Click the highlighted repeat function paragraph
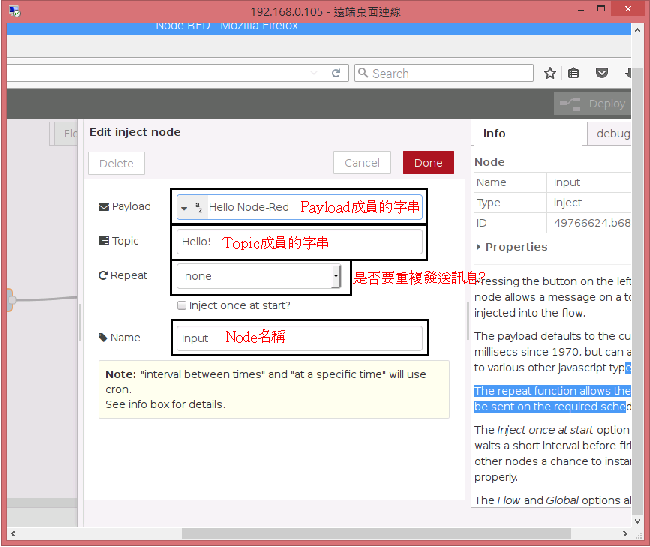The height and width of the screenshot is (547, 650). click(x=552, y=399)
